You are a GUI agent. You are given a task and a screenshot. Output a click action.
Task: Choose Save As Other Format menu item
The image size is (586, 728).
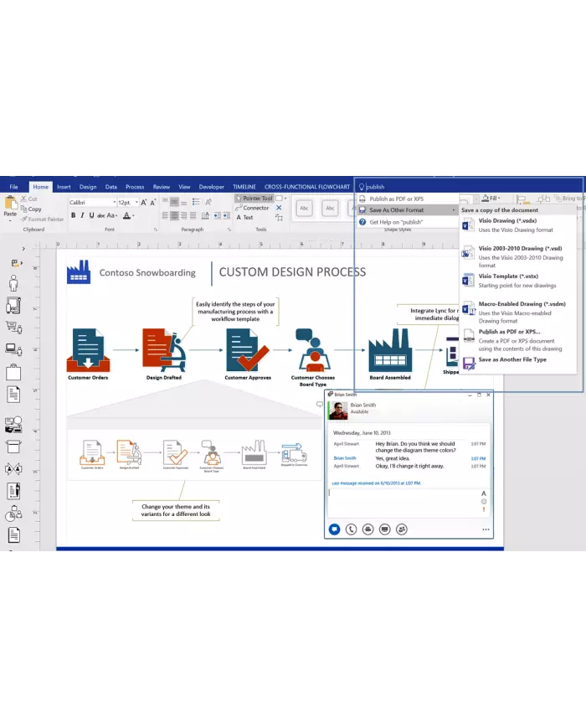408,210
